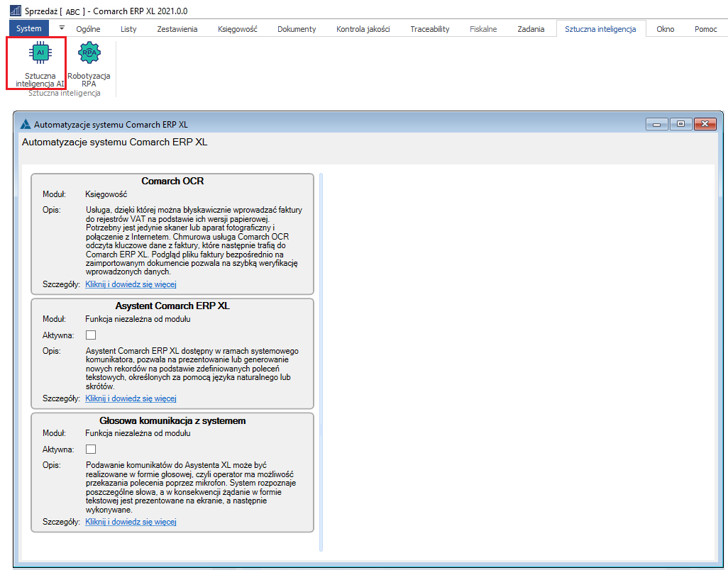Click the Głosowa komunikacja z systemem title

[172, 420]
